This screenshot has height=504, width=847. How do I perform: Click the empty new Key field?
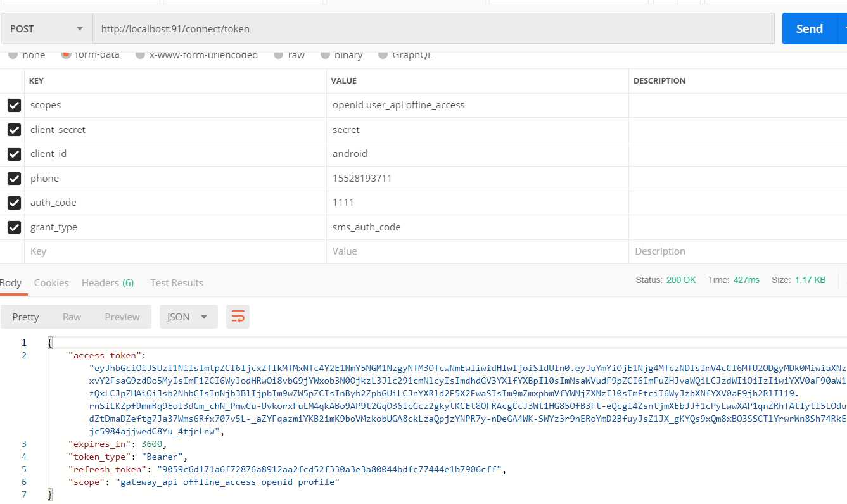click(175, 251)
